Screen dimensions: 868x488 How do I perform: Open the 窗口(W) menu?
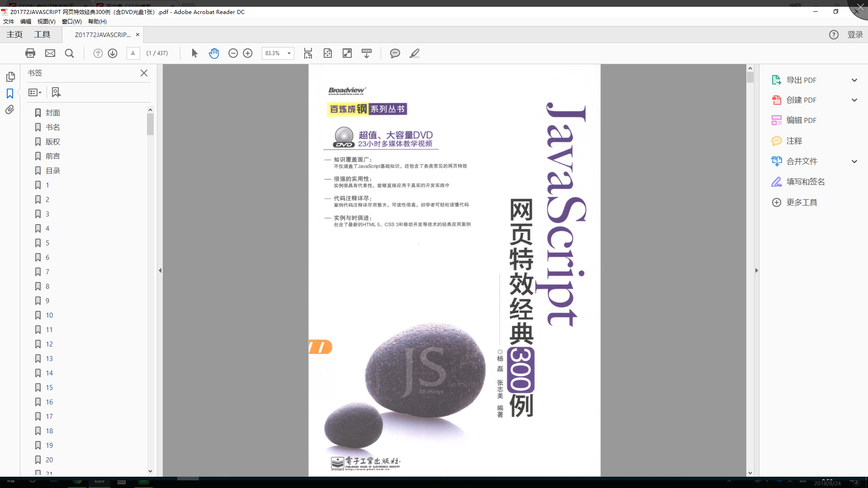click(72, 21)
